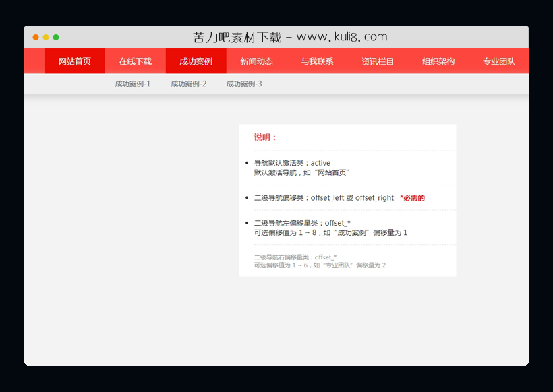Viewport: 553px width, 392px height.
Task: Select the 资讯栏目 navigation item
Action: [x=376, y=61]
